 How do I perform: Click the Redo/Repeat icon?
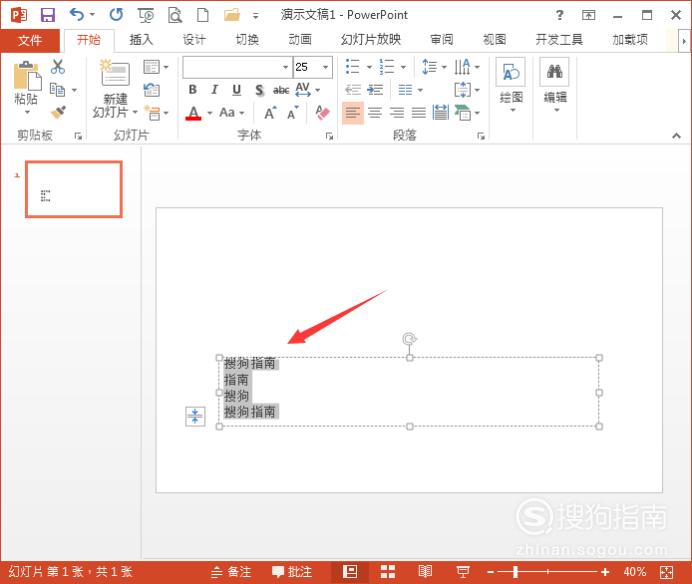117,15
